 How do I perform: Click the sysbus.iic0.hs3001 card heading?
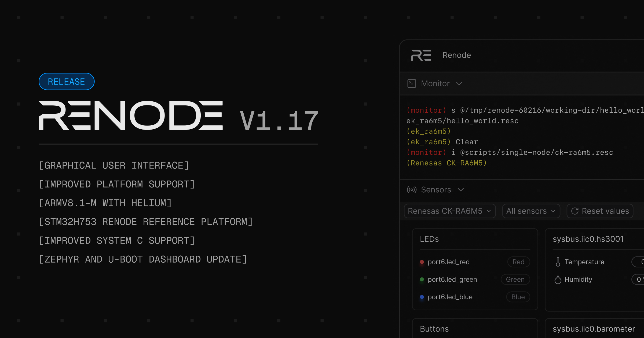coord(588,239)
